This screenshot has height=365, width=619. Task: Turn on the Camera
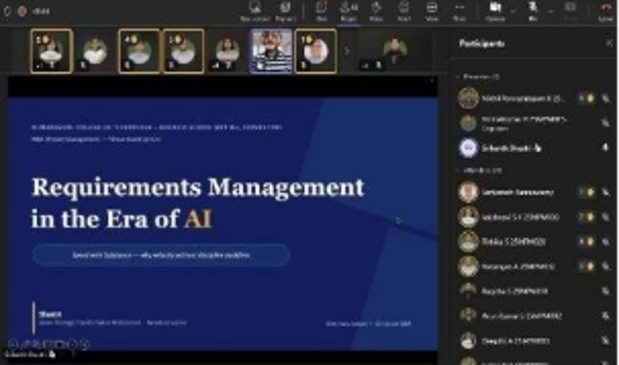(495, 11)
